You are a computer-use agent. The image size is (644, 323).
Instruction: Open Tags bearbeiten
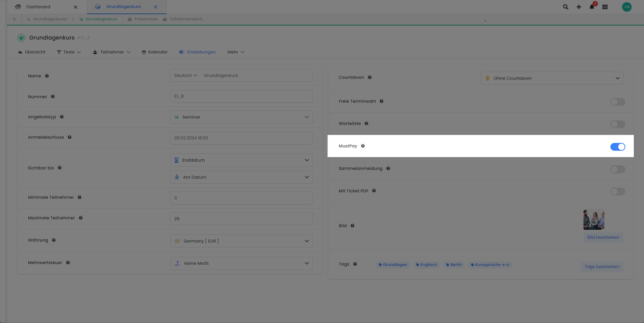click(x=602, y=266)
